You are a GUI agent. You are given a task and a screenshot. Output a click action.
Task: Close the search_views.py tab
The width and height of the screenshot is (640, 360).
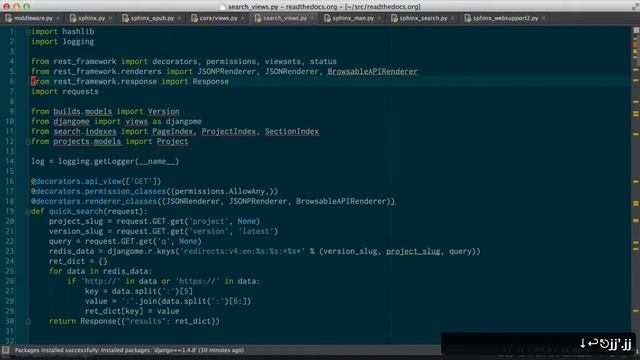point(312,18)
